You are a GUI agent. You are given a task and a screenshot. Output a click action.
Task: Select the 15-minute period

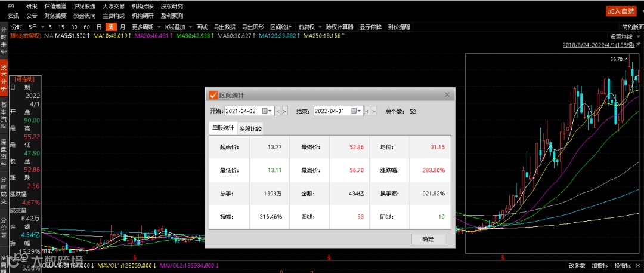pyautogui.click(x=61, y=27)
